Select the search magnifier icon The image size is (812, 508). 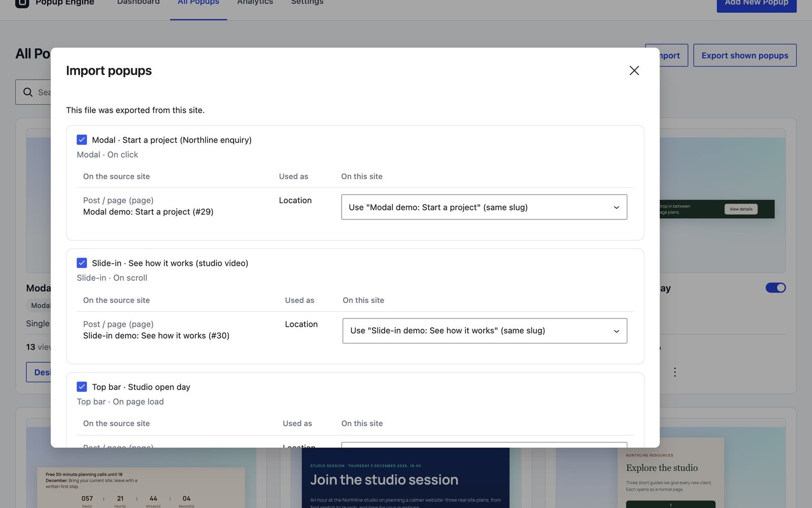click(28, 92)
